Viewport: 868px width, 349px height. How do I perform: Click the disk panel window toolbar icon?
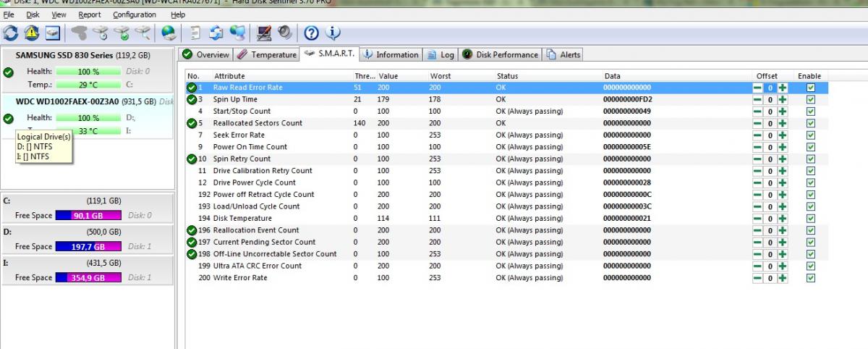53,33
